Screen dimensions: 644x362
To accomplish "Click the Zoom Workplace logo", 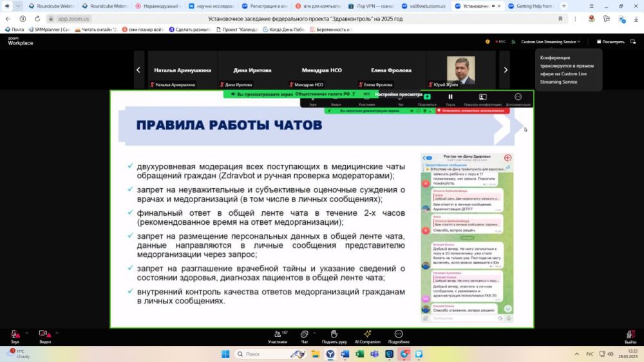I will click(x=20, y=41).
